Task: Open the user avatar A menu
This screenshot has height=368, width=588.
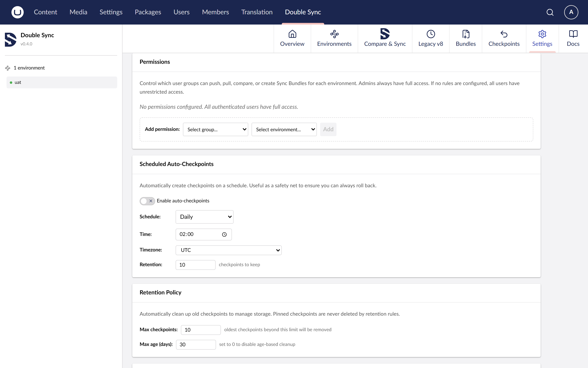Action: [571, 12]
